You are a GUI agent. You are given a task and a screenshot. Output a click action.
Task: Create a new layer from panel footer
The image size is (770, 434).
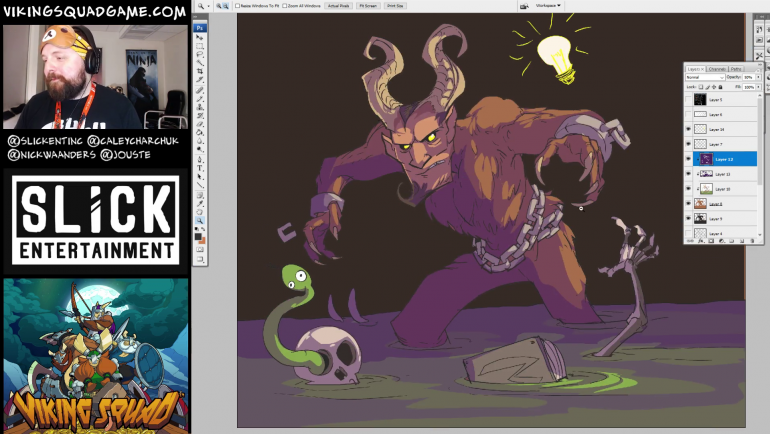point(742,241)
